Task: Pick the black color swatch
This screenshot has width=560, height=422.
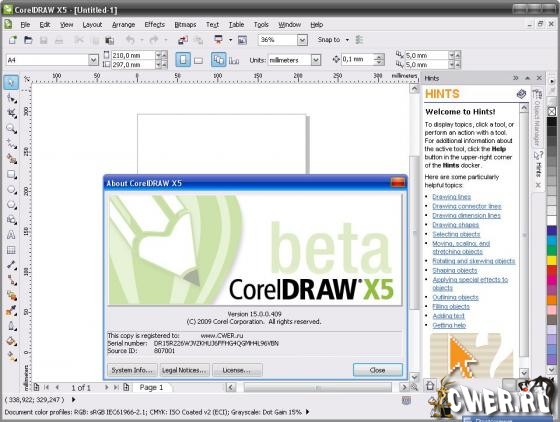Action: (x=552, y=122)
